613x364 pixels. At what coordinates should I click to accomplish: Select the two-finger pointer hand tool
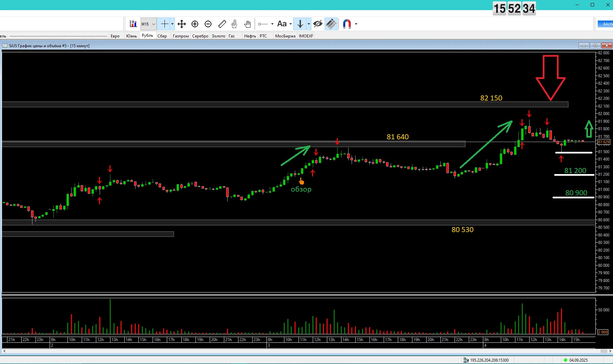coord(234,24)
